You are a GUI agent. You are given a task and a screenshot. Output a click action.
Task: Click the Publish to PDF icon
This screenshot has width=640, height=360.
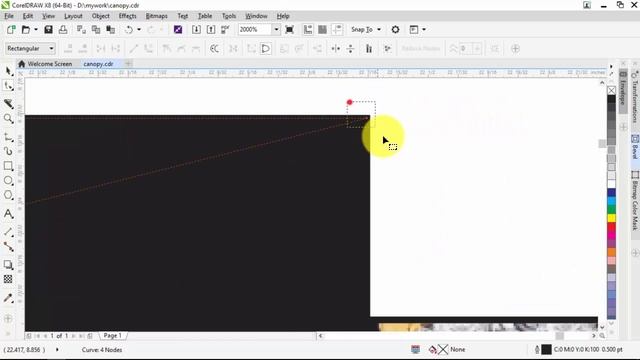tap(225, 29)
